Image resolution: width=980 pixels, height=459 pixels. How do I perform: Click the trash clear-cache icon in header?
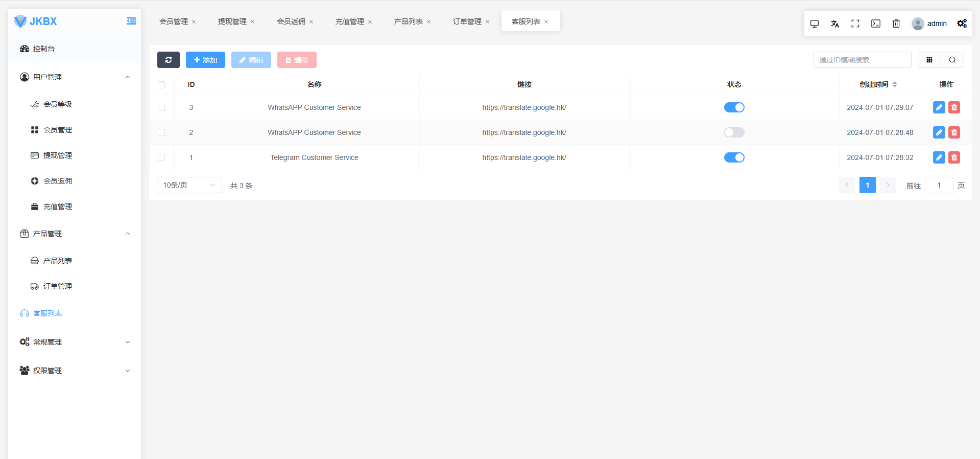(896, 24)
